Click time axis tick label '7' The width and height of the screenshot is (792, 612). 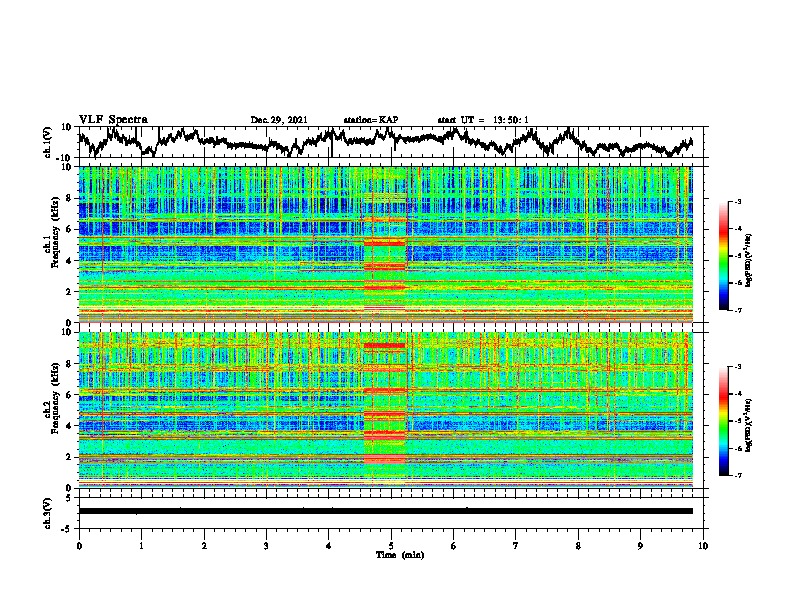click(x=516, y=546)
